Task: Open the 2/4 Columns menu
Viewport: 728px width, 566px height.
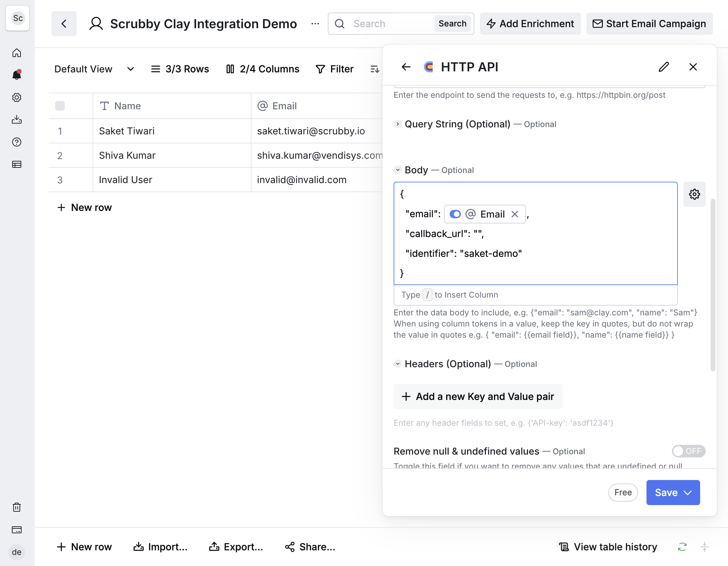Action: click(263, 69)
